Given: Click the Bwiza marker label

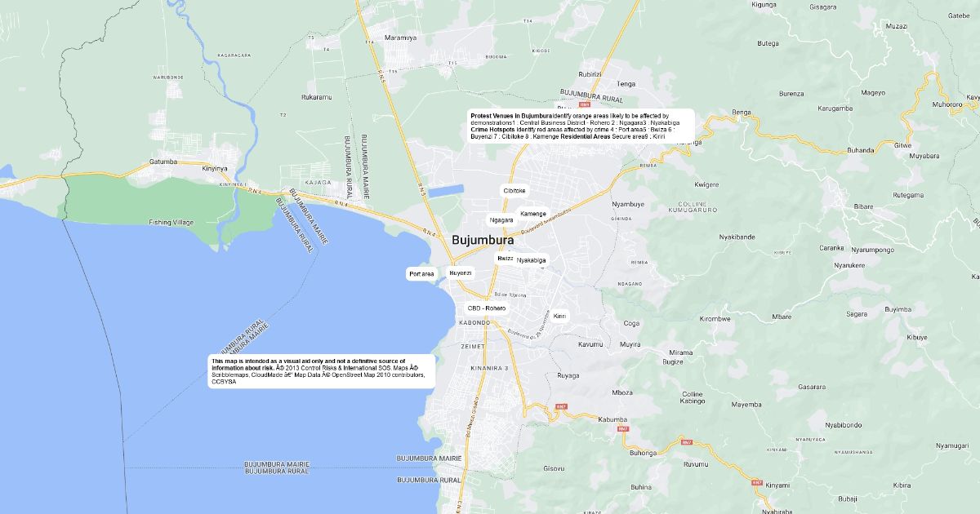Looking at the screenshot, I should click(505, 258).
